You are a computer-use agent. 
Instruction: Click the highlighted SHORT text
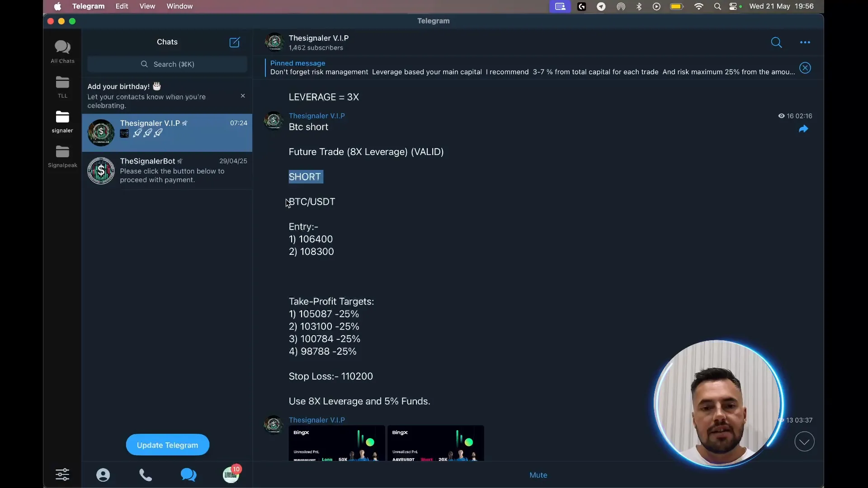click(x=306, y=177)
